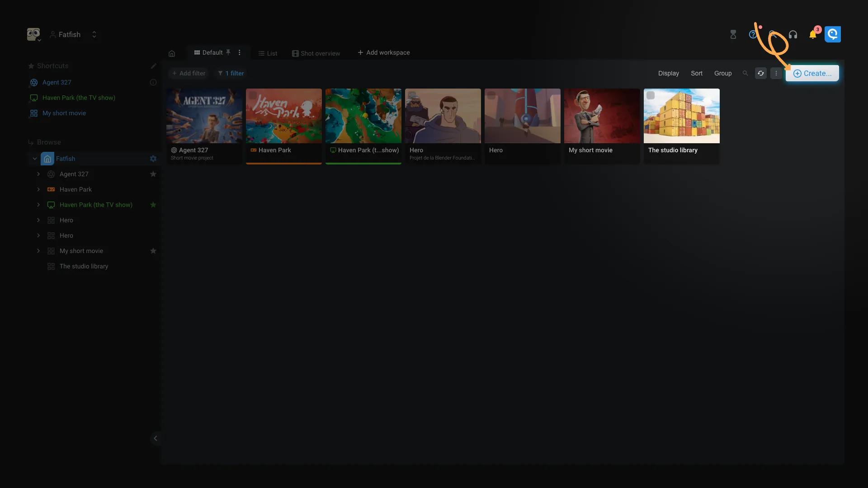Open the notifications bell

(x=812, y=35)
